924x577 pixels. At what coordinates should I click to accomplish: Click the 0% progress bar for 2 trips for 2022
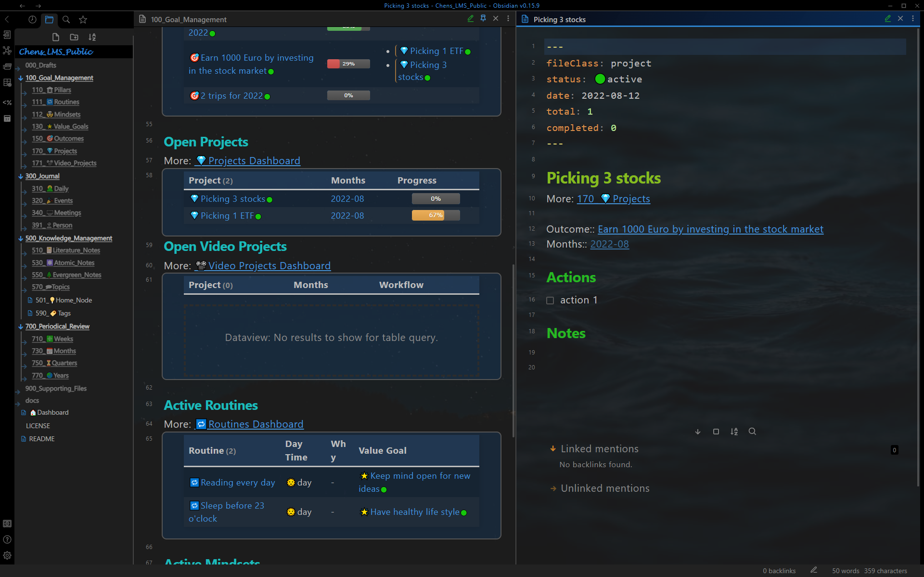coord(348,95)
